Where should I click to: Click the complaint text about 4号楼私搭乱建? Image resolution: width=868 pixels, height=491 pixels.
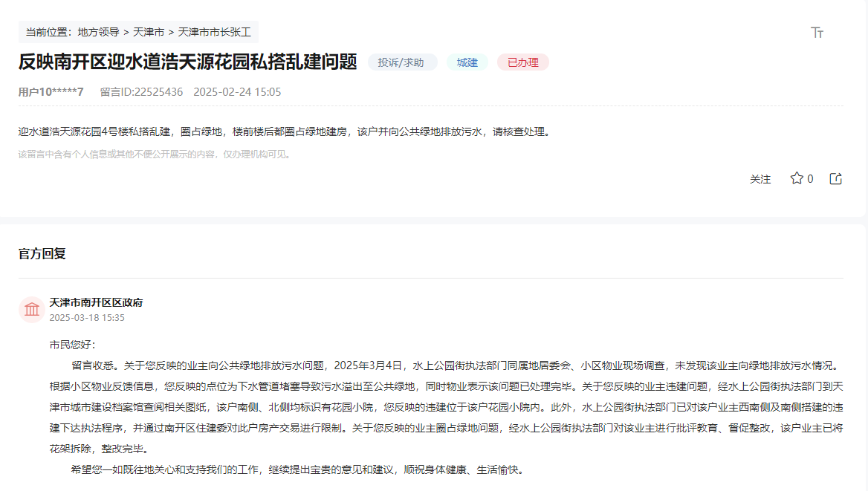coord(285,132)
